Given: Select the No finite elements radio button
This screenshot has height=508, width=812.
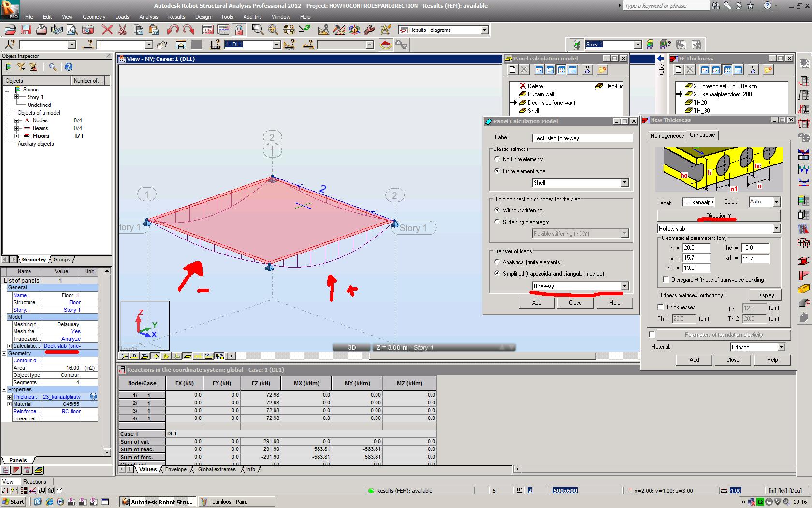Looking at the screenshot, I should 497,159.
